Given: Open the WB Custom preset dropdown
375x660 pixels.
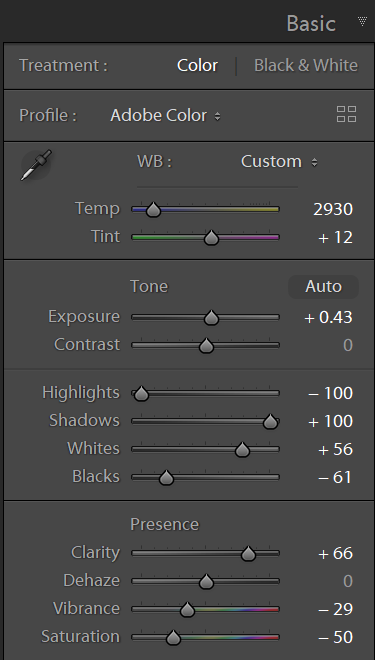Looking at the screenshot, I should pyautogui.click(x=279, y=162).
